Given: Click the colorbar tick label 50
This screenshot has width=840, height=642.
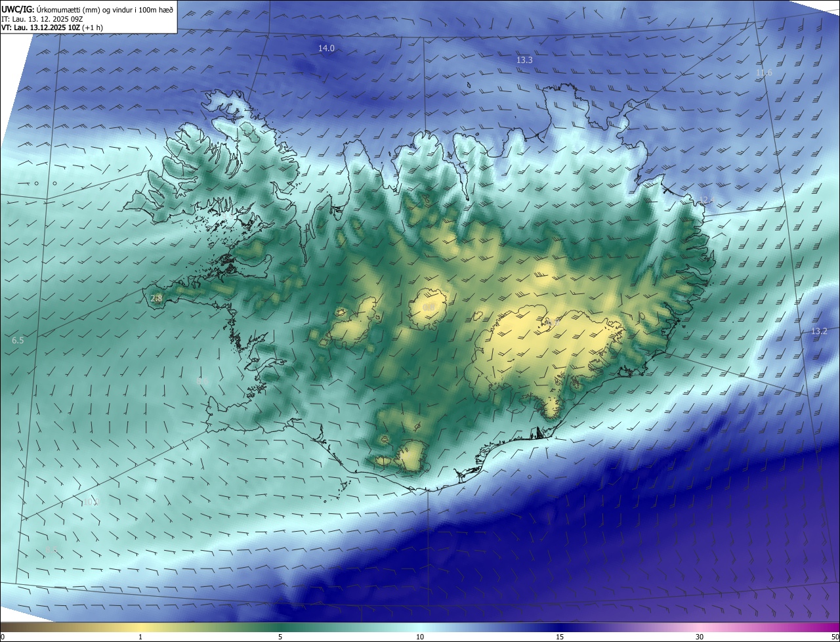Looking at the screenshot, I should pos(835,637).
